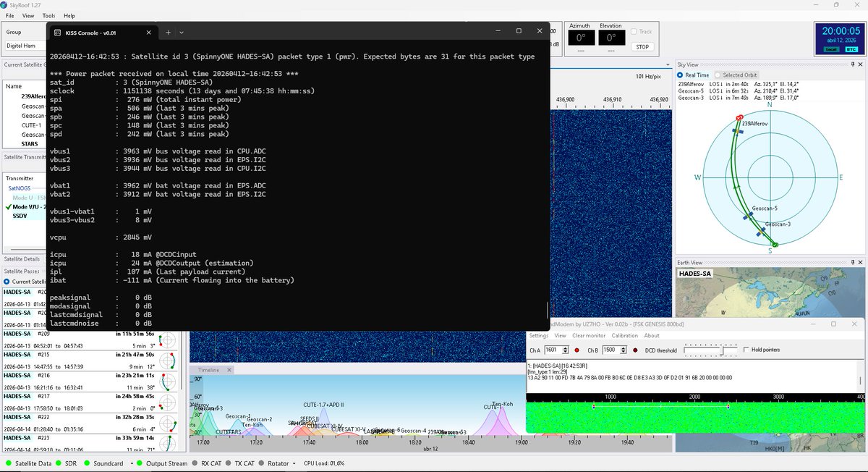868x472 pixels.
Task: Open the Satellite Details tab
Action: pyautogui.click(x=22, y=258)
